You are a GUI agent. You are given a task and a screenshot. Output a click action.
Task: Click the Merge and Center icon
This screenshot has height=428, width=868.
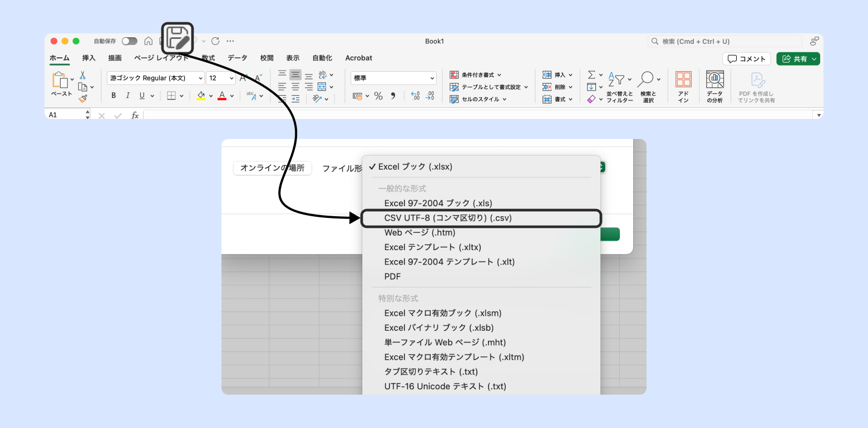point(322,87)
